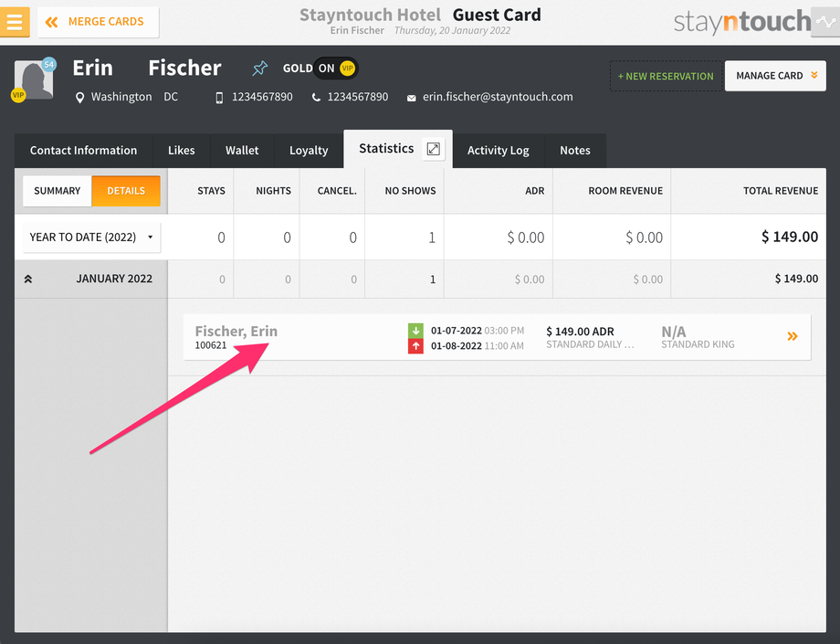Click phone number 1234567890 beside handset icon
The width and height of the screenshot is (840, 644).
tap(358, 97)
